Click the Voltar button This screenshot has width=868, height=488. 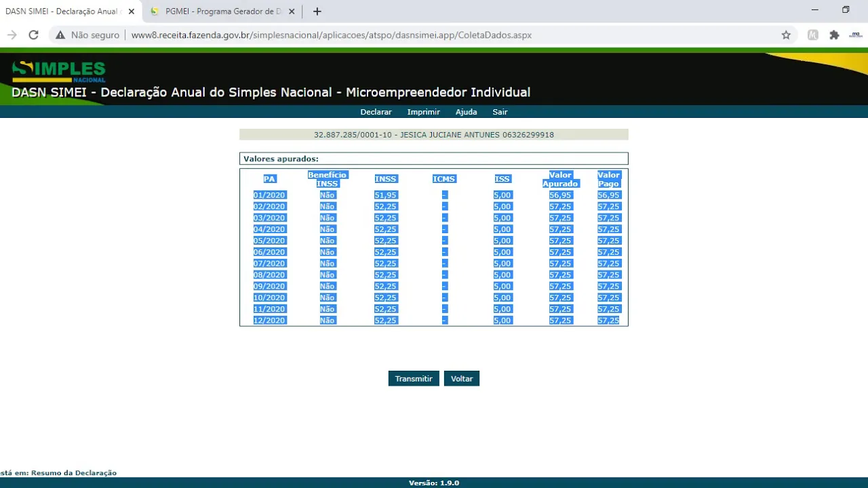tap(462, 379)
